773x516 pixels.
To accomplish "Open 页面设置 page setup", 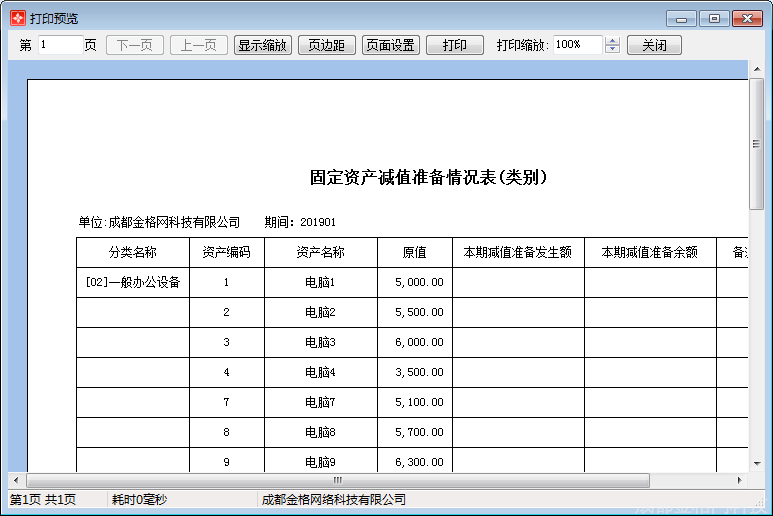I will (x=390, y=45).
